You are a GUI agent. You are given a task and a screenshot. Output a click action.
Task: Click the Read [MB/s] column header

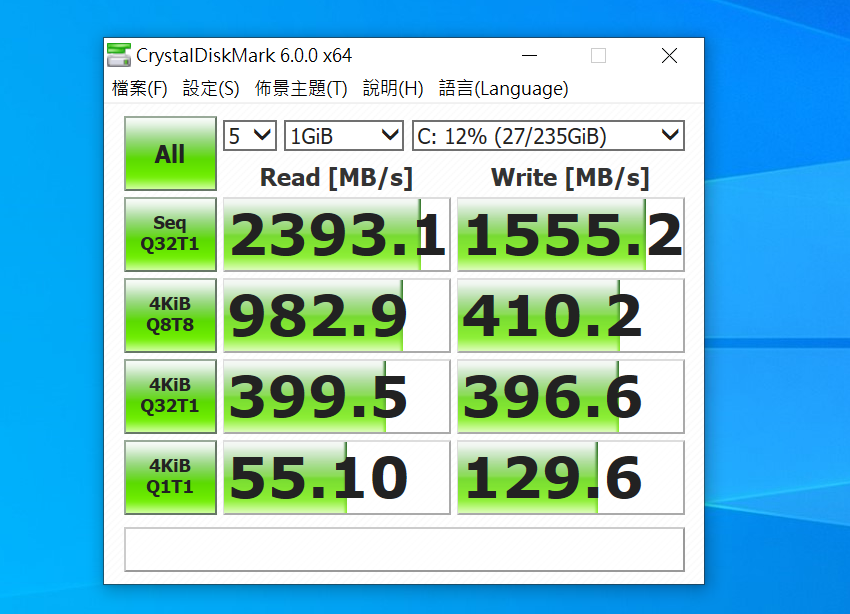336,178
